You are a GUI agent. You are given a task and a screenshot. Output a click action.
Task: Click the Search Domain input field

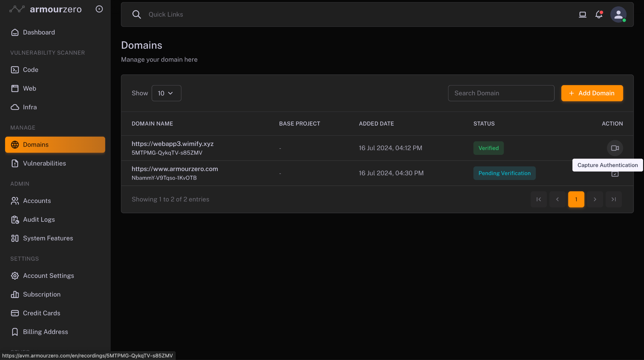501,93
